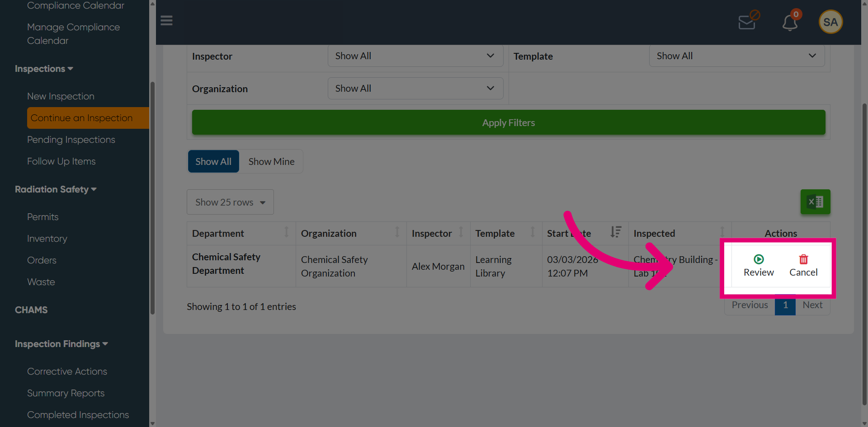
Task: Sort the table by Template column
Action: coord(506,233)
